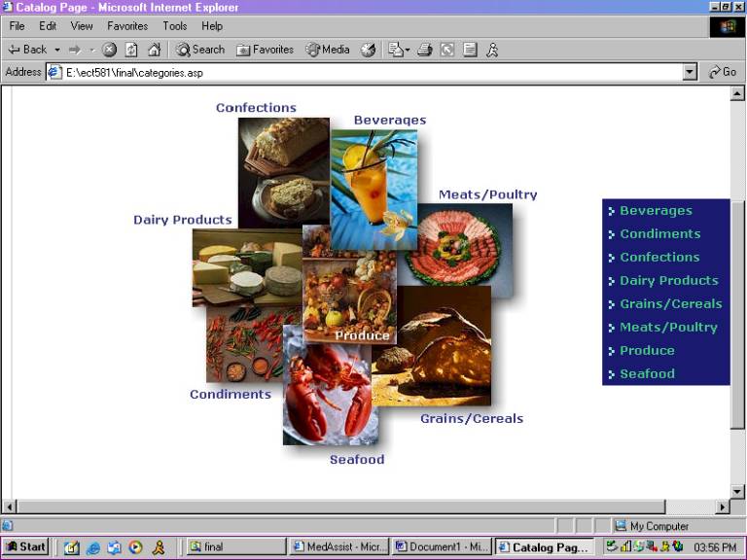Switch to Document1 taskbar window

coord(442,546)
